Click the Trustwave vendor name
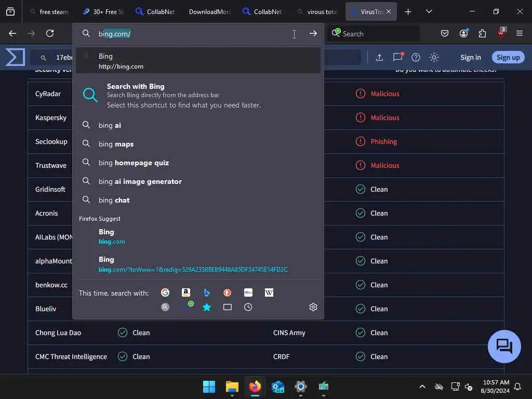 [x=51, y=165]
